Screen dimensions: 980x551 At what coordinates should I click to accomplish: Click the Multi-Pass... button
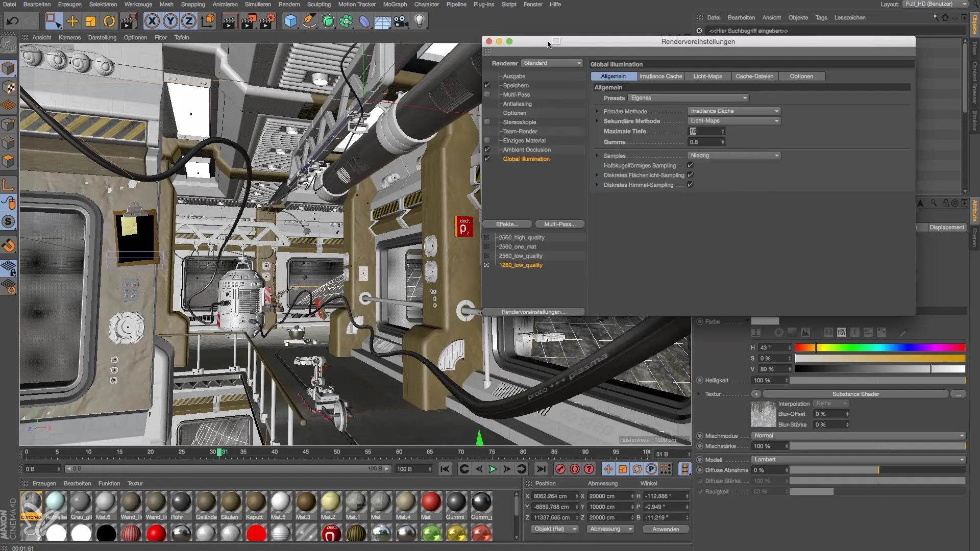pos(559,224)
